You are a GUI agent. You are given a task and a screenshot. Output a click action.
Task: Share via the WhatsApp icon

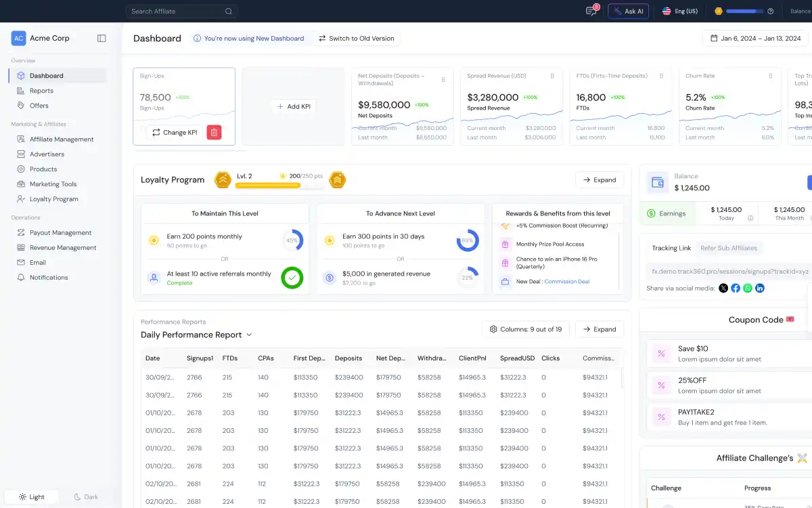[x=748, y=288]
